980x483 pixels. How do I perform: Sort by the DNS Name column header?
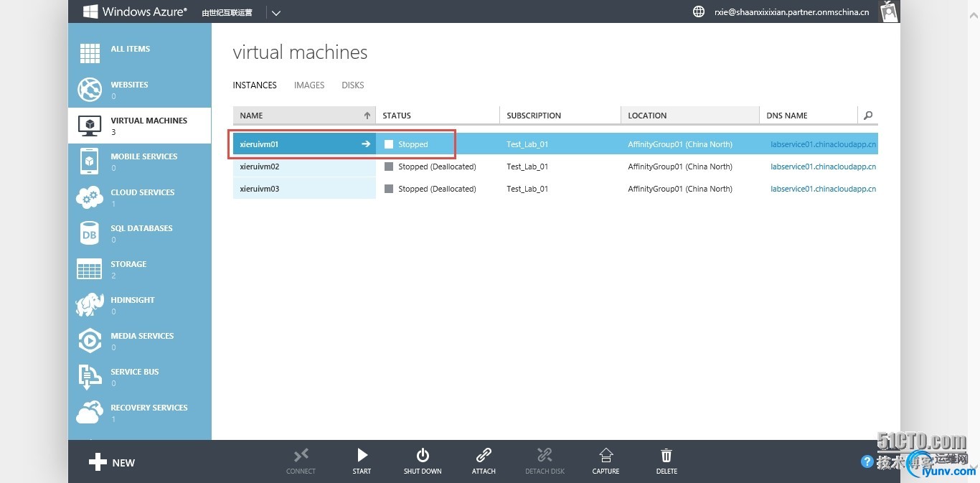coord(809,116)
